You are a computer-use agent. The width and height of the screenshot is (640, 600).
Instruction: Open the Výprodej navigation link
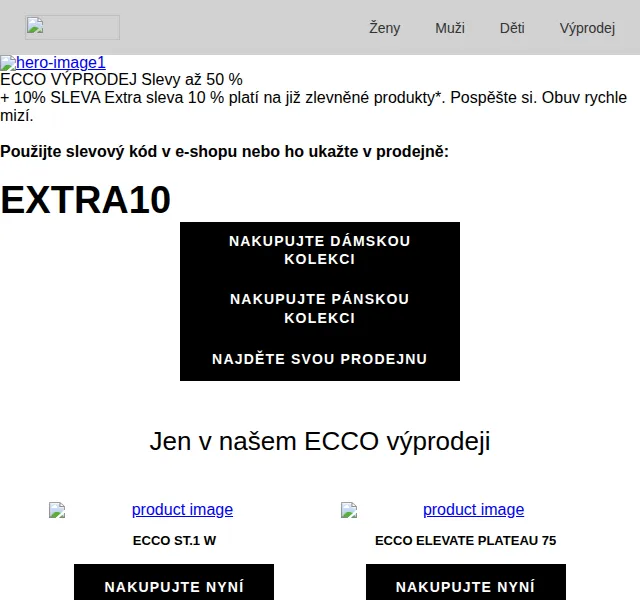pos(587,28)
